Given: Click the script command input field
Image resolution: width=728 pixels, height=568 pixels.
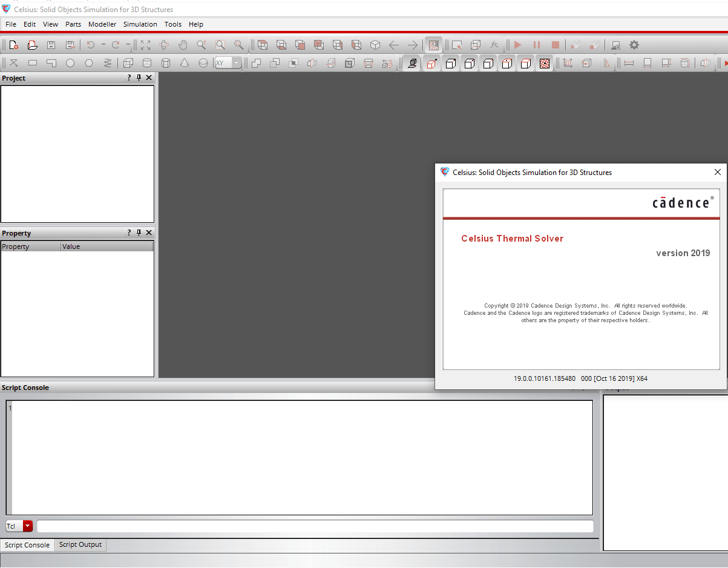Looking at the screenshot, I should (315, 526).
